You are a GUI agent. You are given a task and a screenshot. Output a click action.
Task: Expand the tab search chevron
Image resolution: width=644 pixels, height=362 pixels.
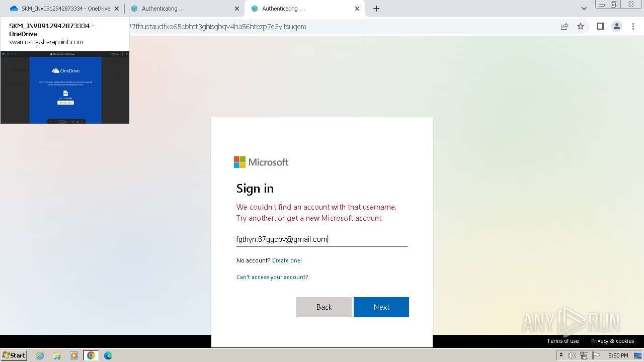point(584,9)
